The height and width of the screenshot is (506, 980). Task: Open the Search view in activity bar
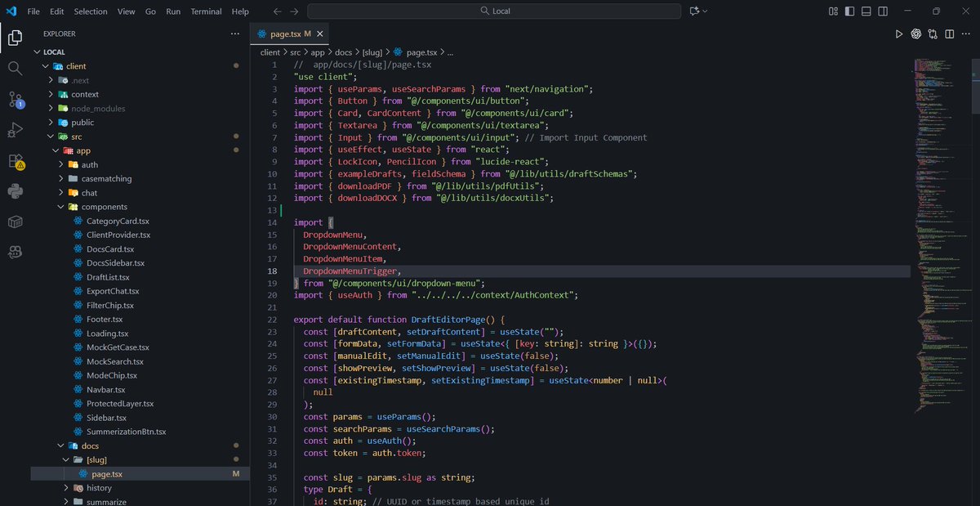(x=15, y=69)
